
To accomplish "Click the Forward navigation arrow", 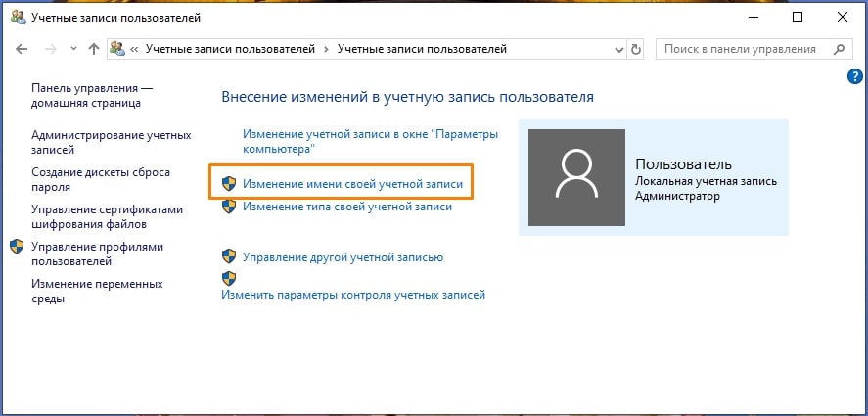I will (x=50, y=49).
